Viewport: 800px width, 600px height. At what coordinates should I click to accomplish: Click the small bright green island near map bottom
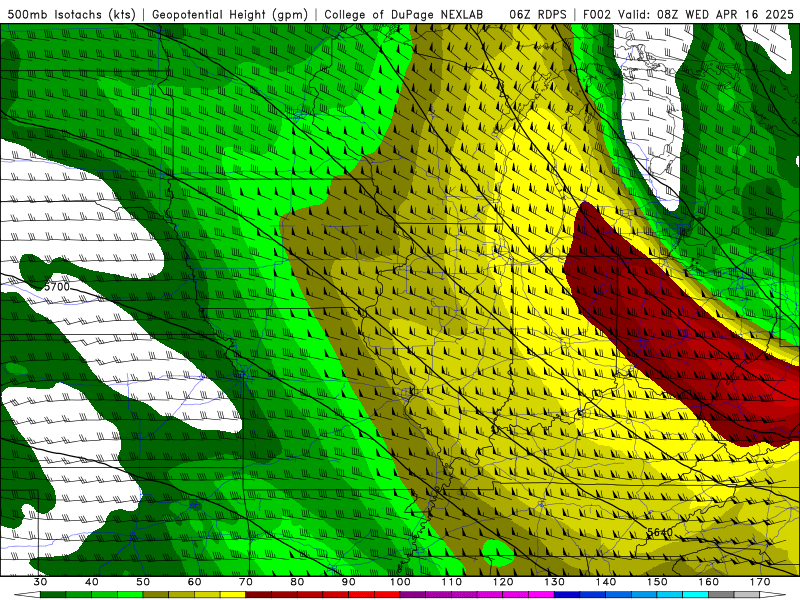[x=497, y=553]
